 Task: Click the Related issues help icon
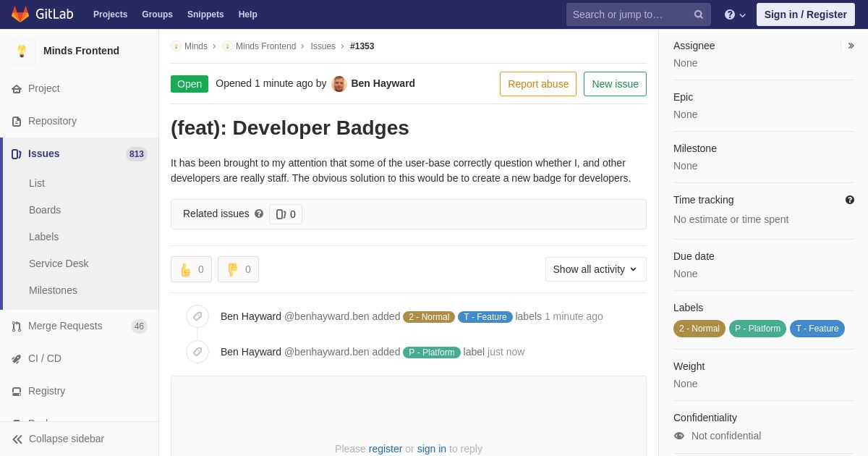(x=259, y=214)
